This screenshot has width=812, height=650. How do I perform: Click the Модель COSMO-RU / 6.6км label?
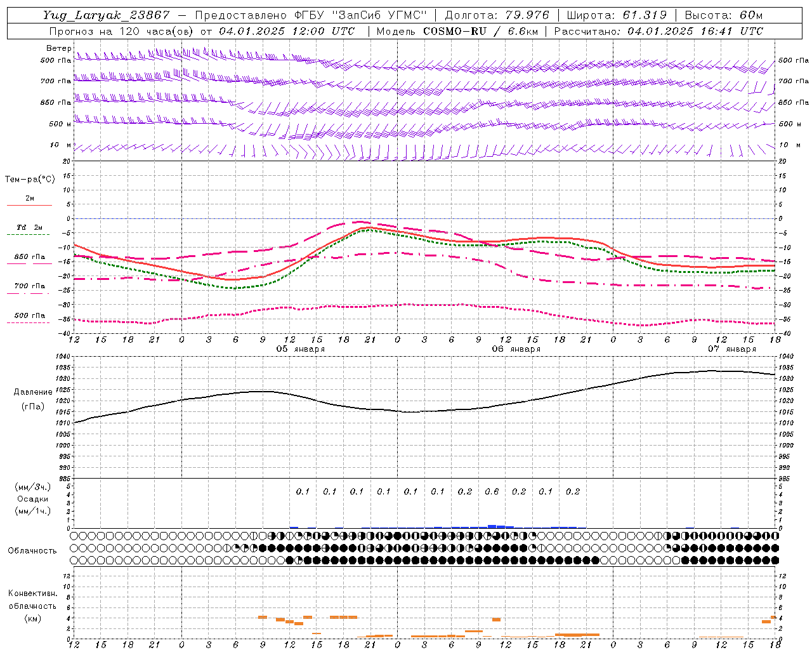pos(457,31)
